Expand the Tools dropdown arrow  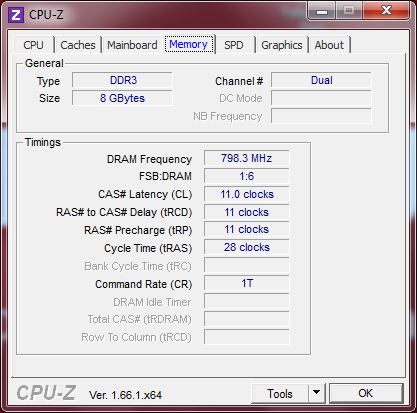click(x=317, y=394)
